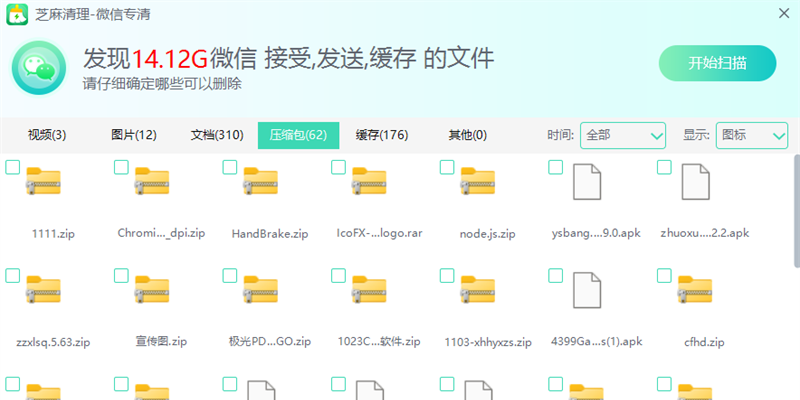This screenshot has height=400, width=800.
Task: Switch to the 图片(12) tab
Action: click(134, 135)
